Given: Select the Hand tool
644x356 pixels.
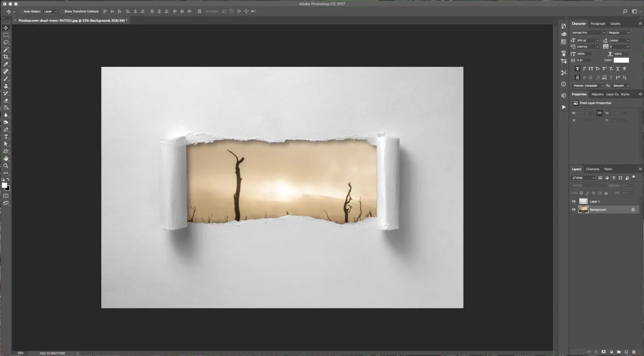Looking at the screenshot, I should [x=6, y=158].
